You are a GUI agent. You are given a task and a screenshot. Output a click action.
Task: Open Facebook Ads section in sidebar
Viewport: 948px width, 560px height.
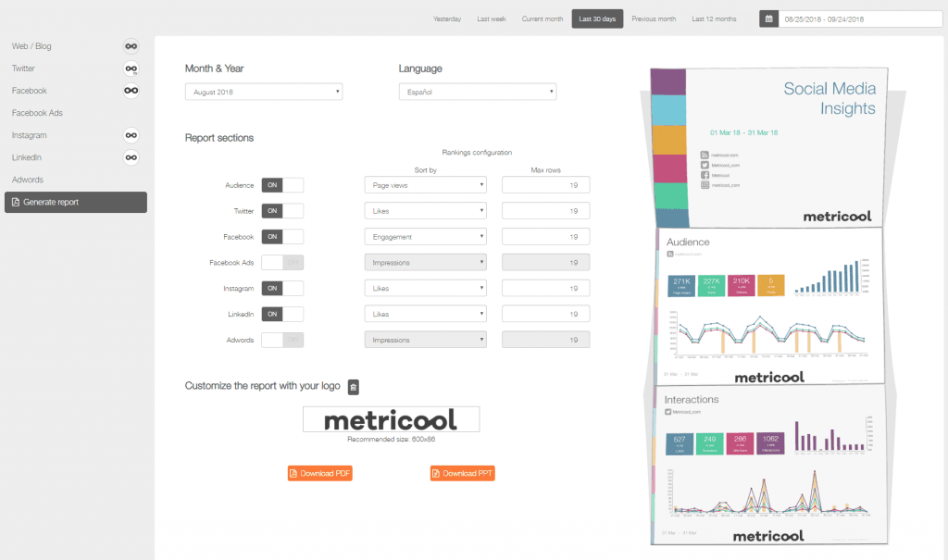pyautogui.click(x=37, y=113)
